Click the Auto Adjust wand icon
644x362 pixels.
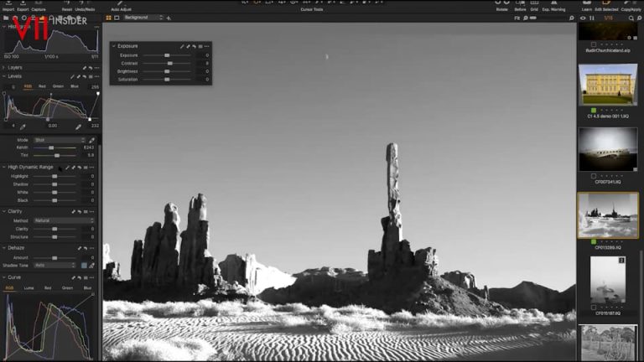(x=121, y=3)
